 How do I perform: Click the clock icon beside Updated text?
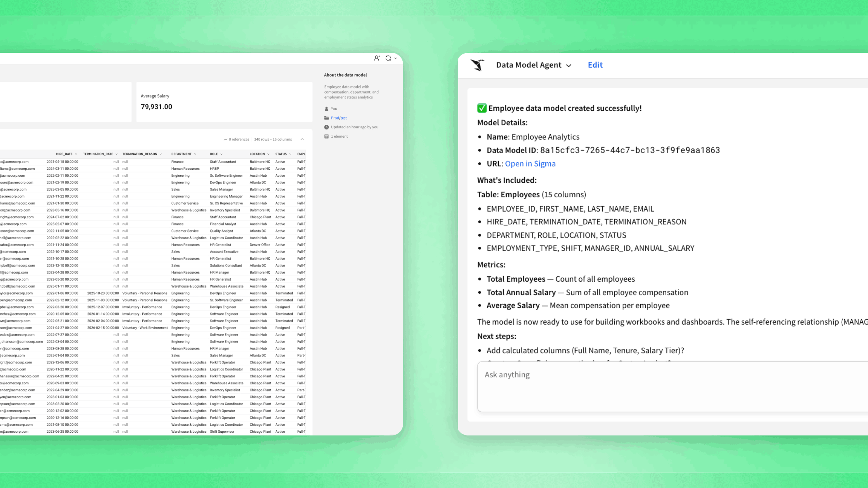326,127
